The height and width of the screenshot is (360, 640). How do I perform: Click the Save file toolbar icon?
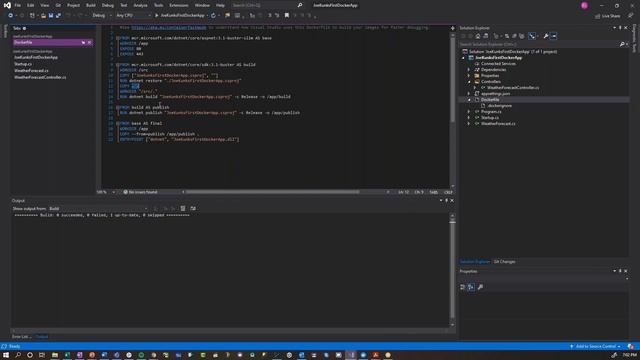click(51, 16)
